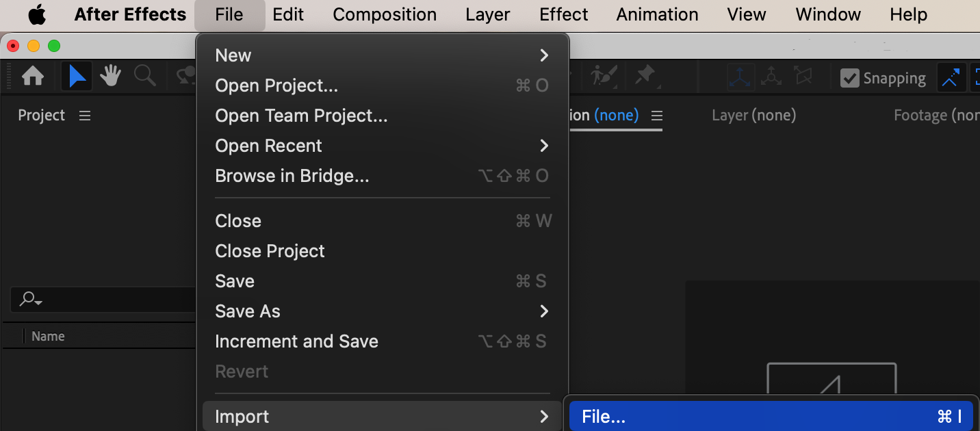Toggle the Snapping checkbox
This screenshot has height=431, width=980.
tap(849, 78)
